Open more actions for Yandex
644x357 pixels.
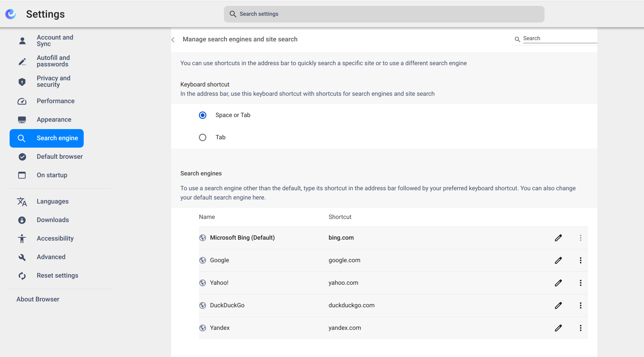coord(581,328)
